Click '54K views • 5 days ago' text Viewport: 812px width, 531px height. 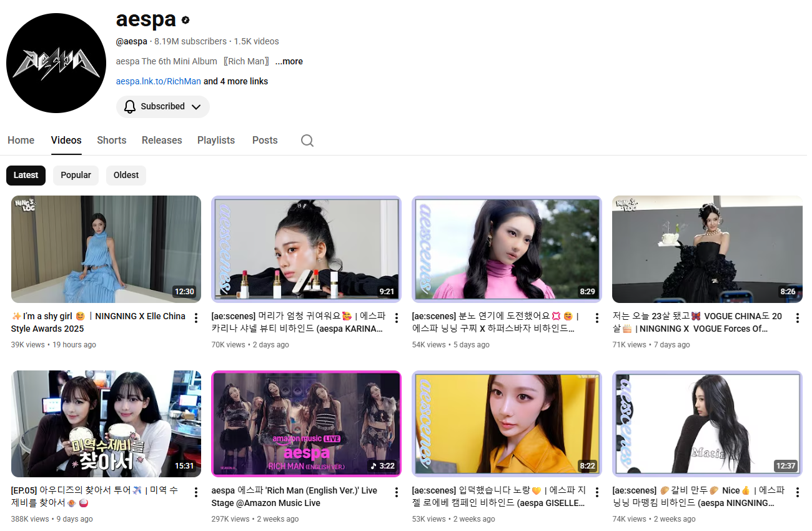coord(451,345)
